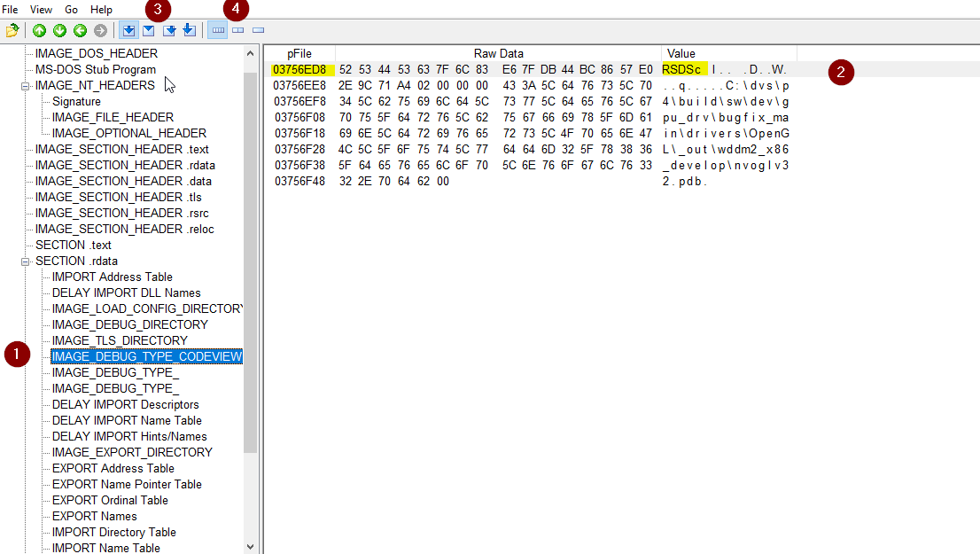Screen dimensions: 980x554
Task: Open a new file in PEview
Action: pyautogui.click(x=12, y=29)
